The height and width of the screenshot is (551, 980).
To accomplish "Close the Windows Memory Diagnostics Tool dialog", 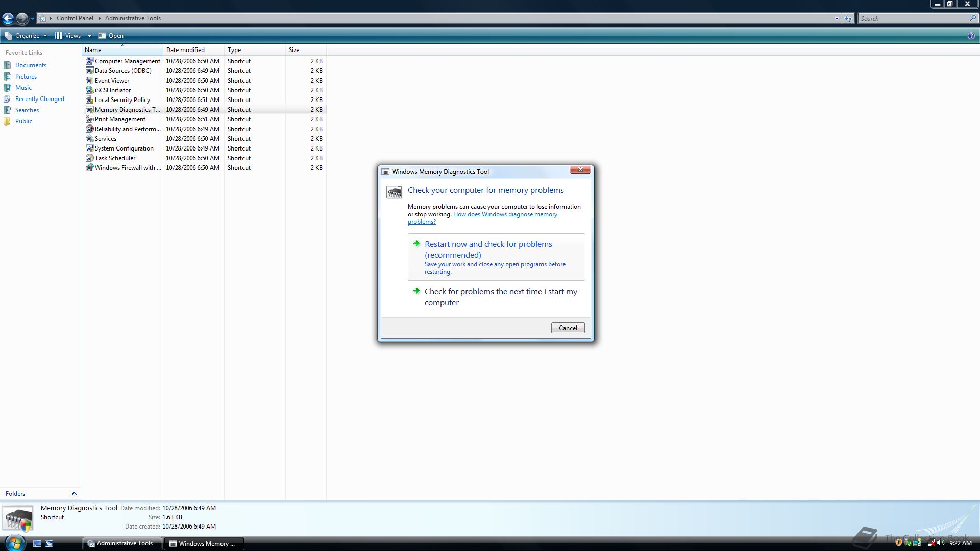I will click(580, 169).
